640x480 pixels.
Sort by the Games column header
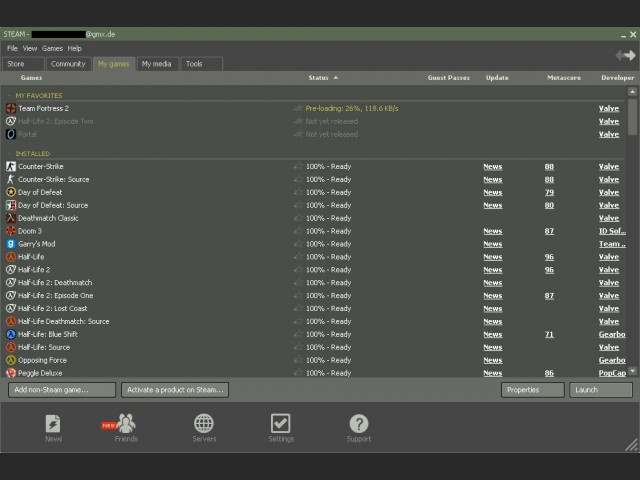tap(31, 78)
